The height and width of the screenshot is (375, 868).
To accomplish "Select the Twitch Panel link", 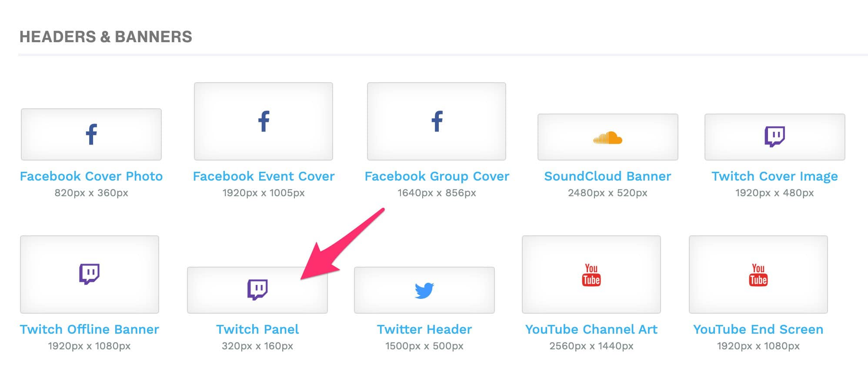I will pyautogui.click(x=257, y=329).
